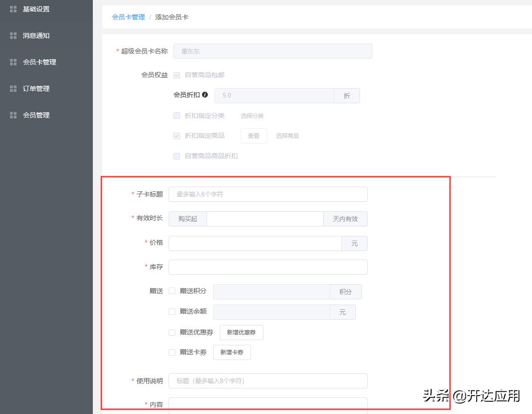Click the 查看 button next to 折扣指定商品

253,135
